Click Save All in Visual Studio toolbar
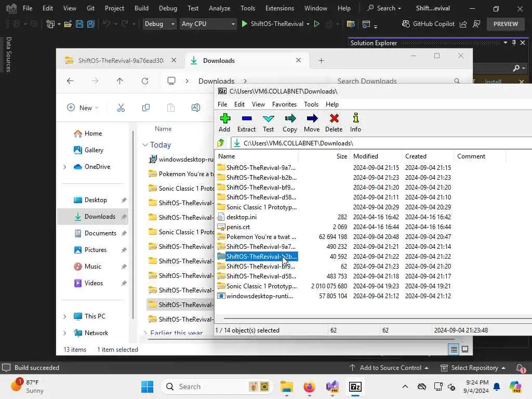Image resolution: width=532 pixels, height=399 pixels. click(90, 24)
